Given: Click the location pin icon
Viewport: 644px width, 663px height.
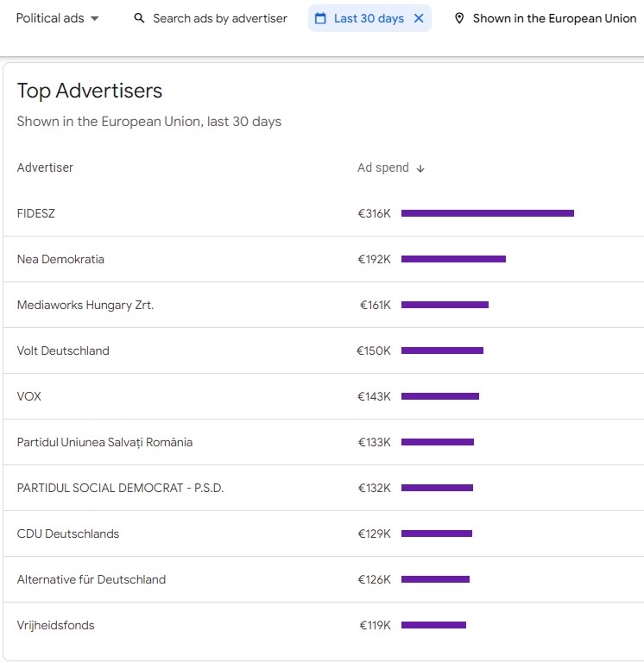Looking at the screenshot, I should coord(459,18).
